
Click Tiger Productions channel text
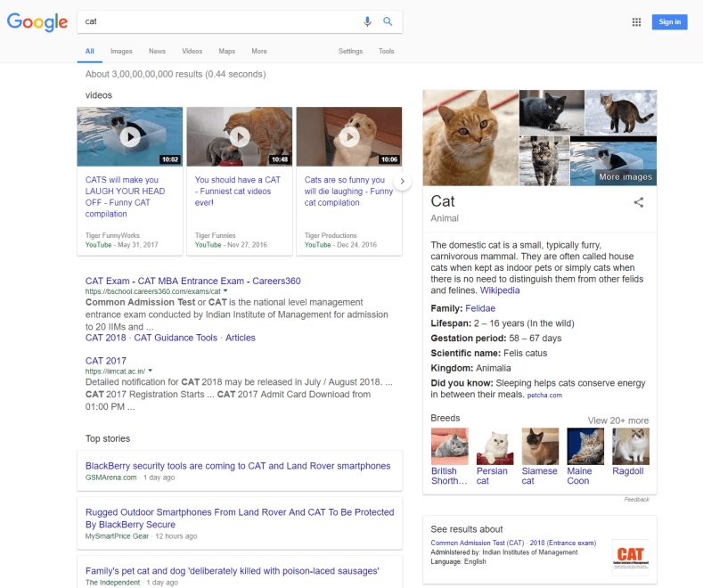point(331,235)
